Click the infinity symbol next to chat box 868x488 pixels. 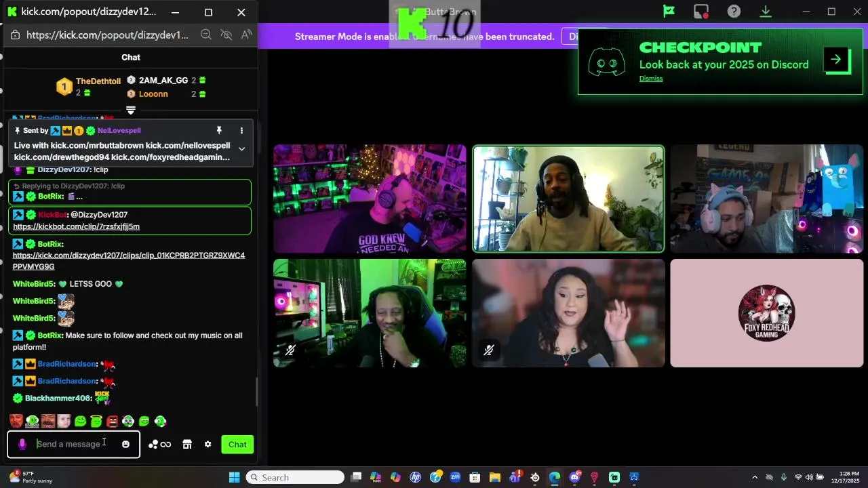tap(166, 445)
